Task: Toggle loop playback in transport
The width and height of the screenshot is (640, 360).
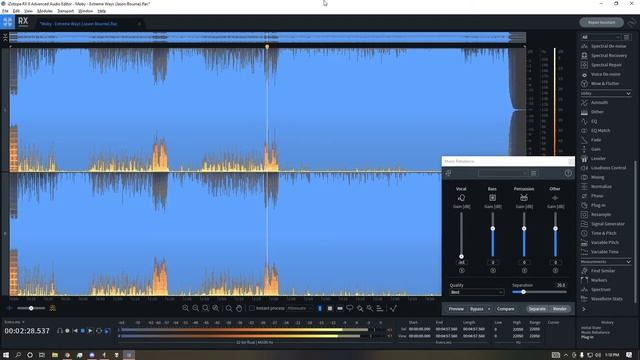Action: pyautogui.click(x=99, y=331)
